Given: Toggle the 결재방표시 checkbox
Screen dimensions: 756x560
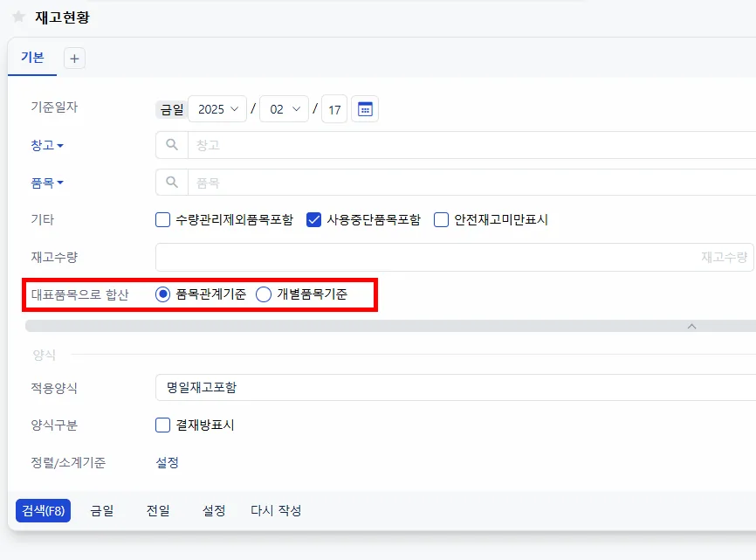Looking at the screenshot, I should coord(163,425).
